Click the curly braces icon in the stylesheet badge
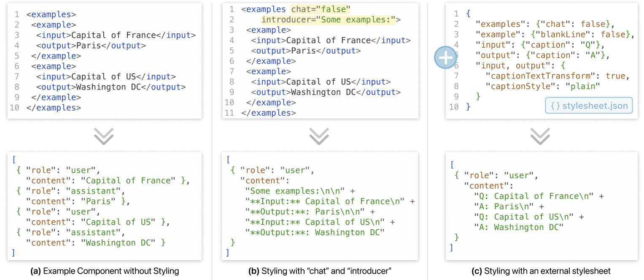The height and width of the screenshot is (280, 644). (x=555, y=106)
